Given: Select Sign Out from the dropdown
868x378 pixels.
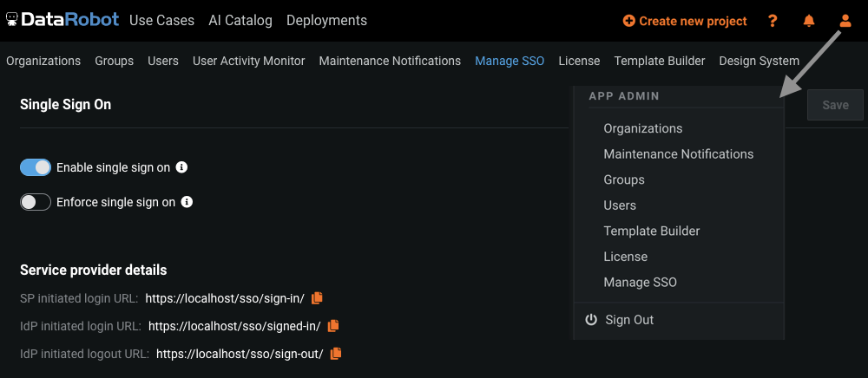Looking at the screenshot, I should pos(629,320).
